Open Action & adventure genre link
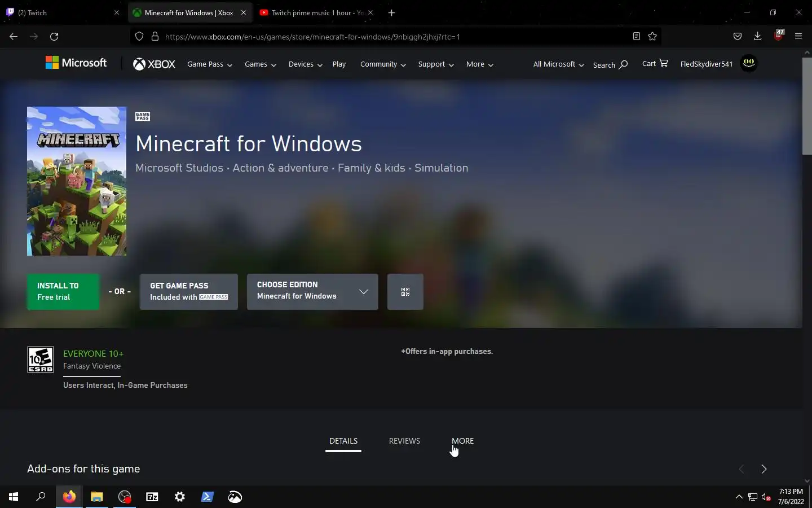This screenshot has height=508, width=812. tap(280, 168)
